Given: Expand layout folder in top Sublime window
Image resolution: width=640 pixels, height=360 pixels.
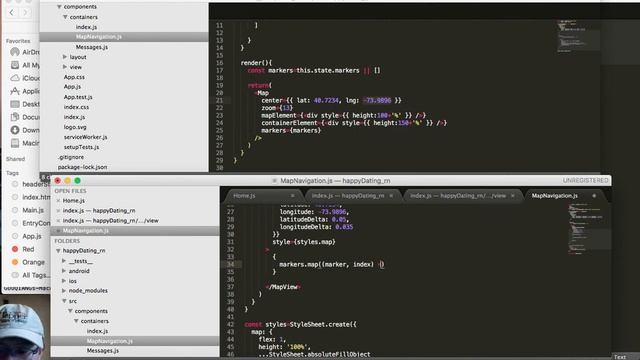Looking at the screenshot, I should pyautogui.click(x=65, y=57).
